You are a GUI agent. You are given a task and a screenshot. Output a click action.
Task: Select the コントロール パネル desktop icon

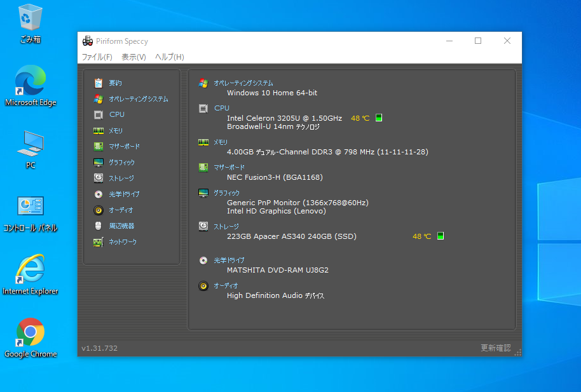(31, 214)
